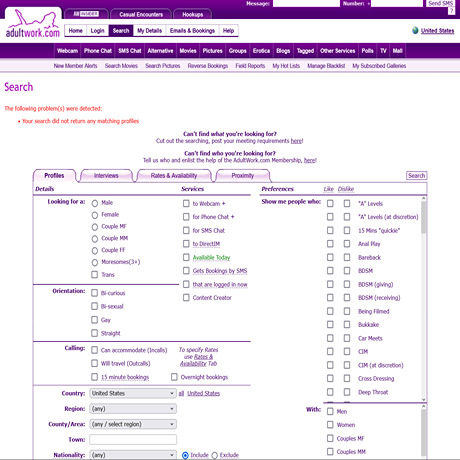Open the Help menu item

(228, 31)
